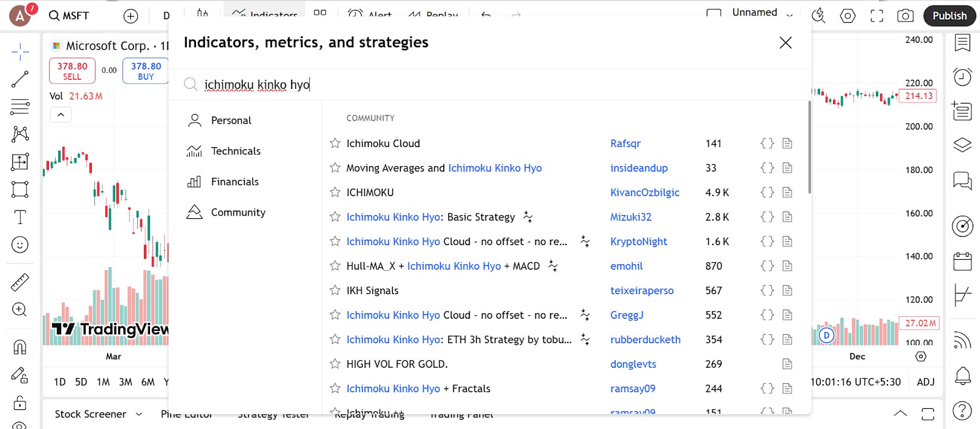
Task: Select the Community category
Action: coord(245,212)
